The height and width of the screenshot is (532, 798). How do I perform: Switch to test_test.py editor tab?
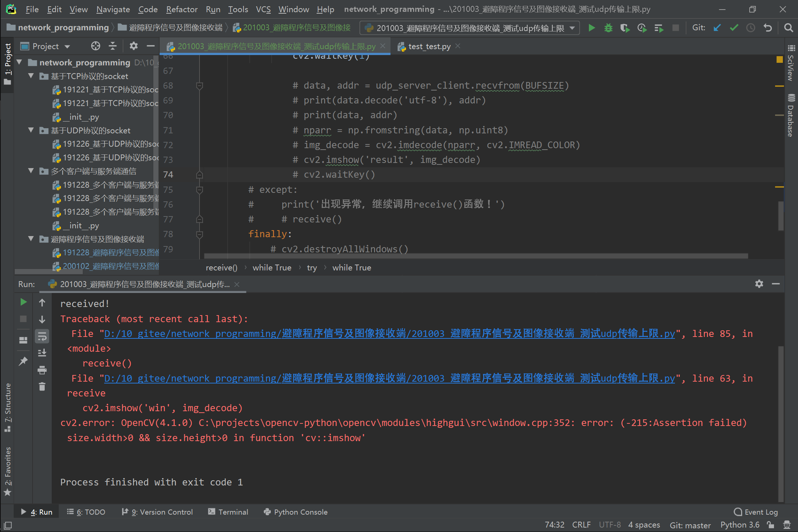[x=429, y=46]
